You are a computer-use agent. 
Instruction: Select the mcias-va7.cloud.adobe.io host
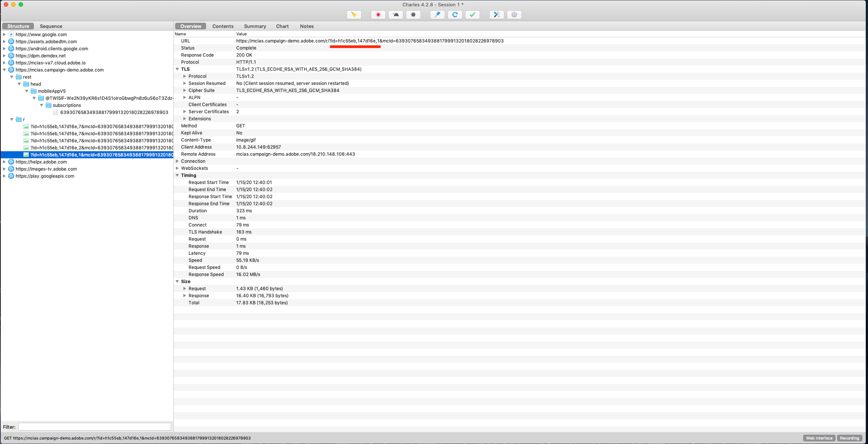51,63
